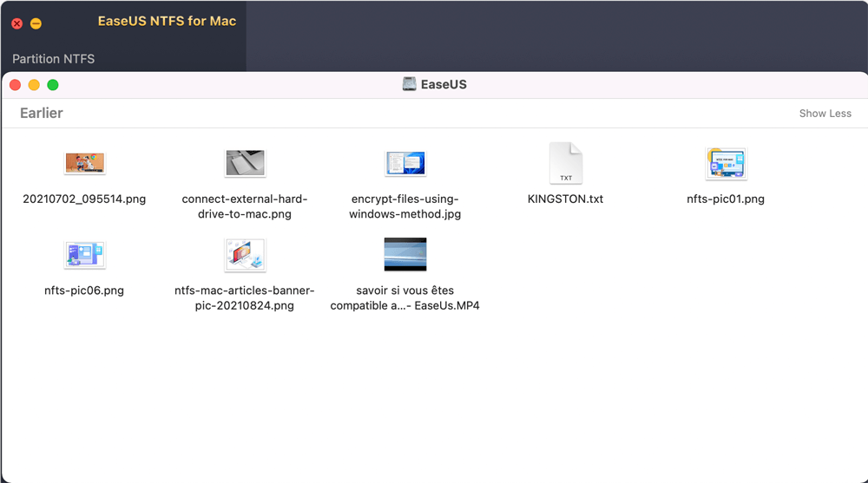This screenshot has height=483, width=868.
Task: Click the nfts-pic06.png file name
Action: coord(84,290)
